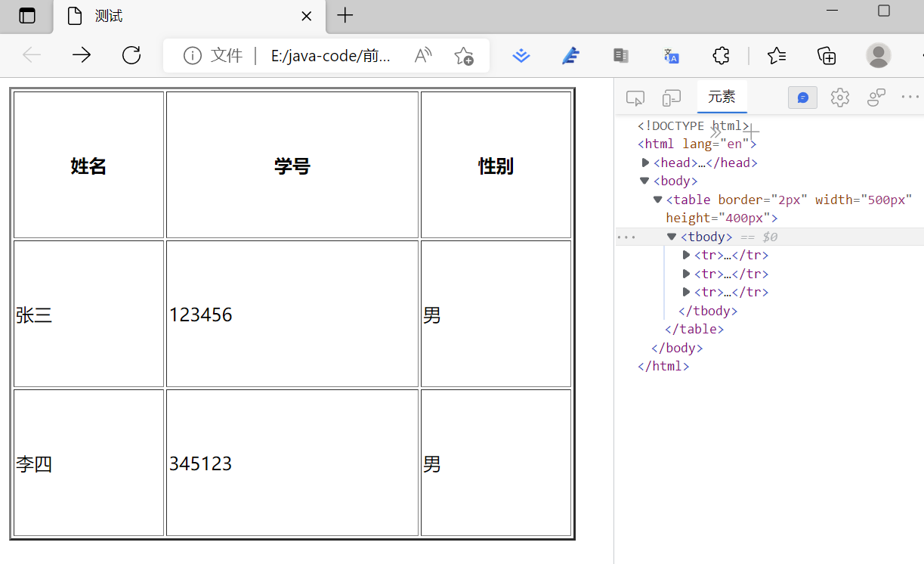
Task: Add a new DevTools tool tab
Action: [x=750, y=132]
